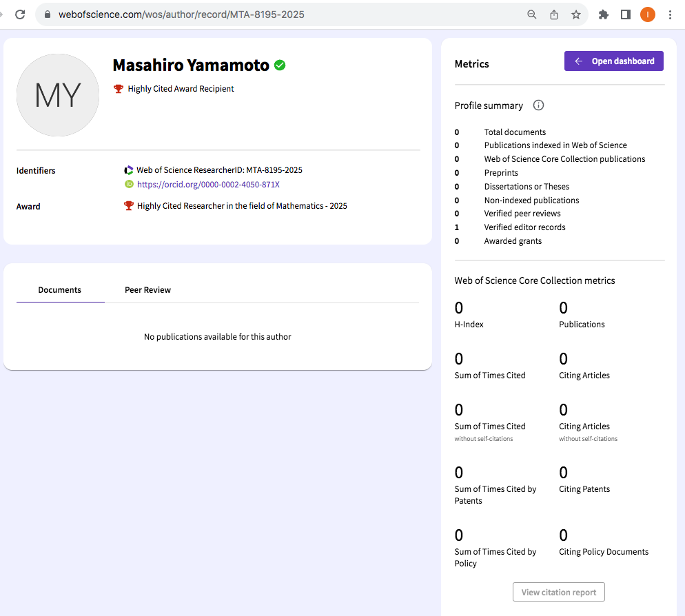Image resolution: width=685 pixels, height=616 pixels.
Task: Open the Chrome three-dot menu
Action: click(671, 14)
